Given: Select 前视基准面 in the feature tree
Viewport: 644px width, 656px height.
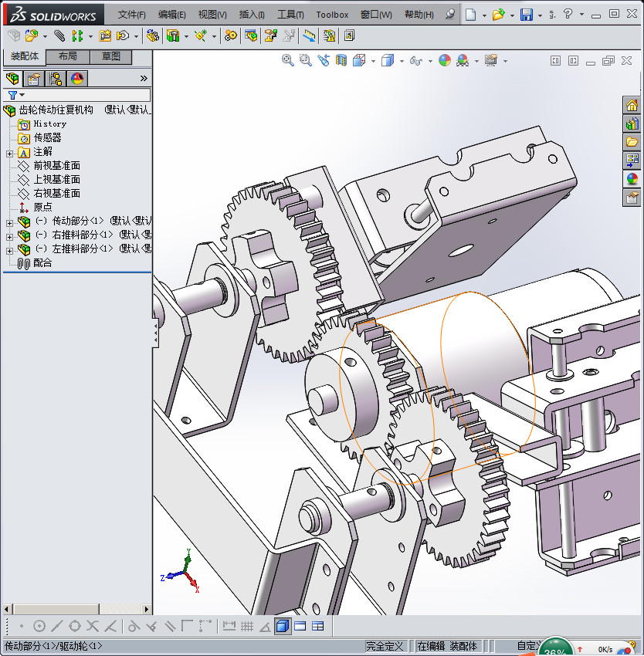Looking at the screenshot, I should tap(56, 165).
